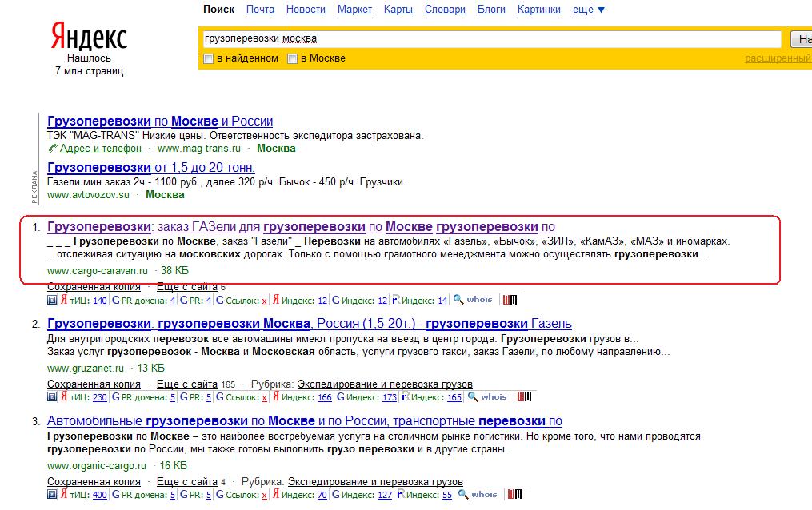The width and height of the screenshot is (812, 510).
Task: Open the Новости tab
Action: 306,10
